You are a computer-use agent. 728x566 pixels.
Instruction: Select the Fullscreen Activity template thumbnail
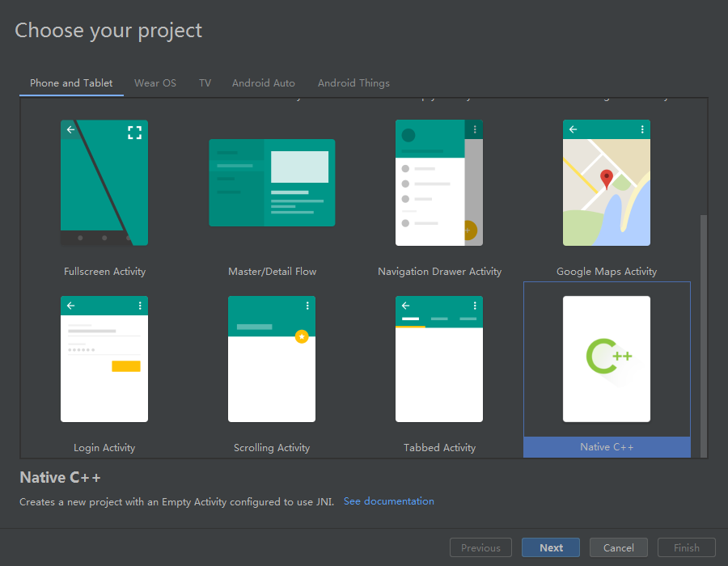(x=104, y=183)
